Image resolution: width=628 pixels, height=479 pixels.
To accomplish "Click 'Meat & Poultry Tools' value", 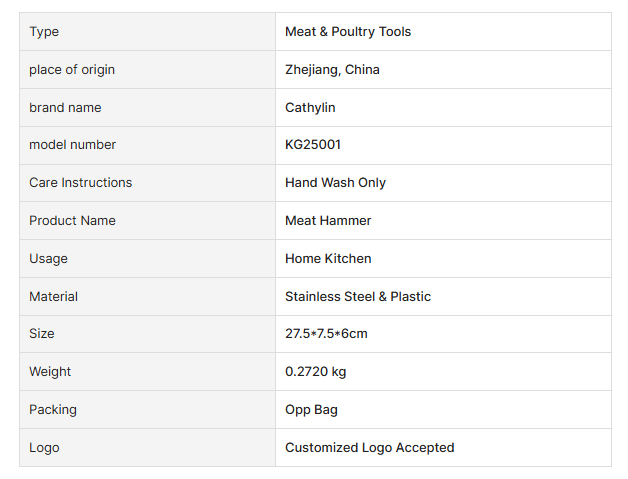I will click(x=348, y=32).
